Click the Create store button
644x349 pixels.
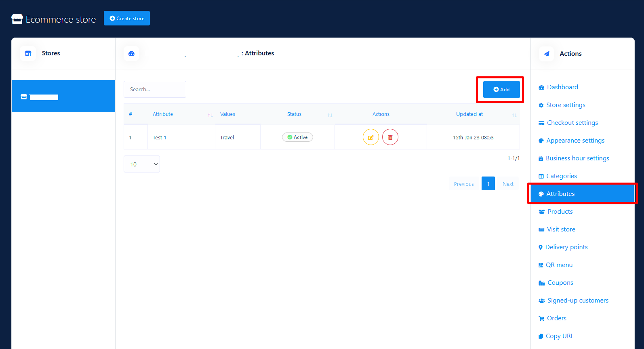127,18
